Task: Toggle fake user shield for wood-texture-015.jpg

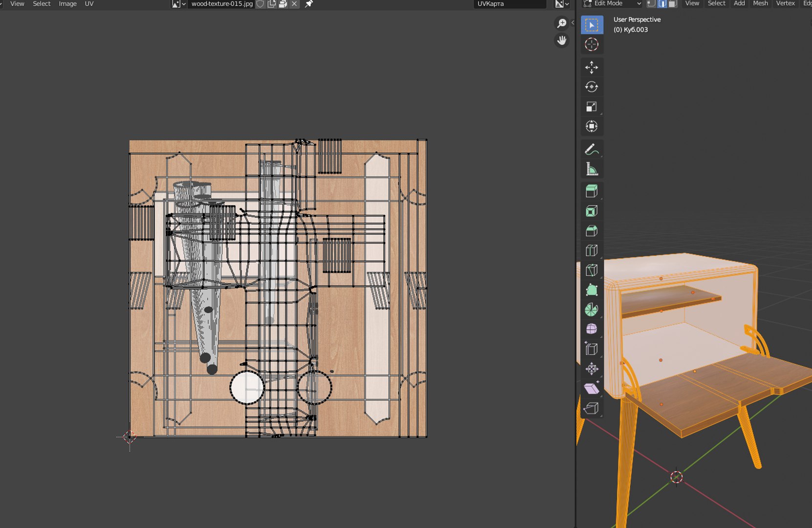Action: (x=260, y=4)
